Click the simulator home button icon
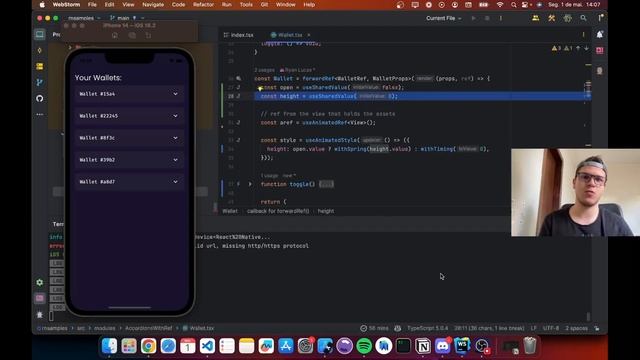 (x=115, y=36)
